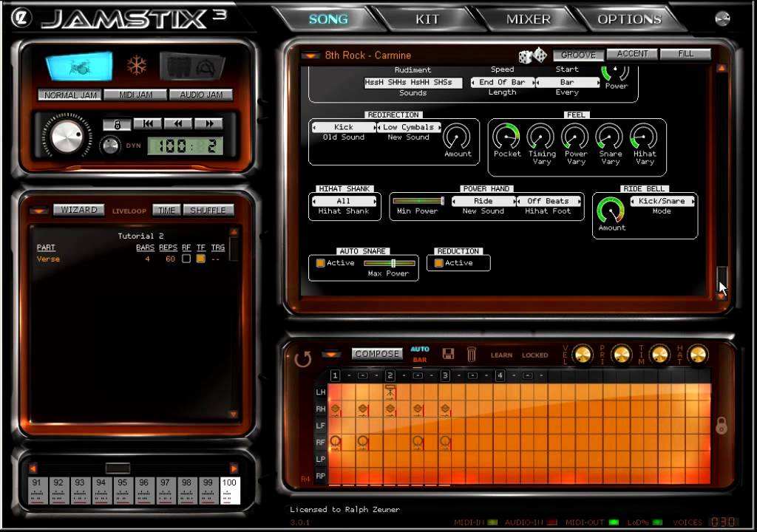The width and height of the screenshot is (757, 532).
Task: Click the Ride Bell Amount knob
Action: tap(611, 210)
